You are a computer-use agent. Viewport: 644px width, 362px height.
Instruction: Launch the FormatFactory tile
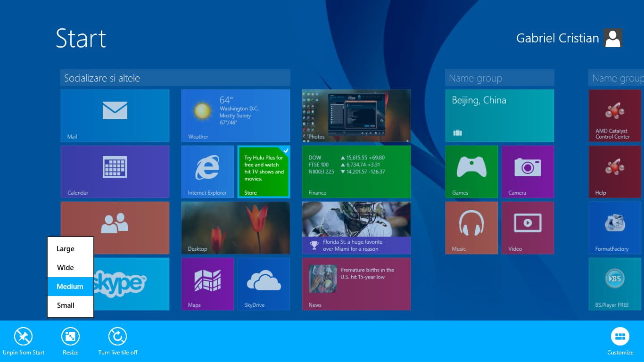click(x=615, y=228)
